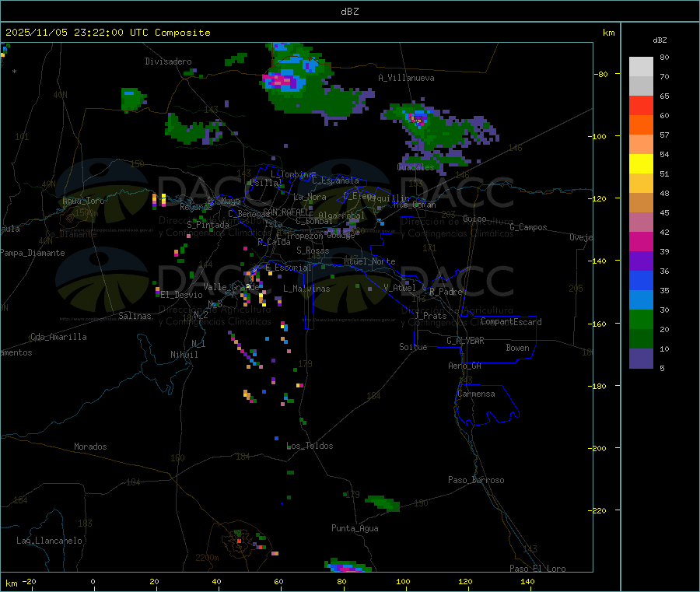Click the Lag.Llancanelo label
This screenshot has height=592, width=700.
pos(49,541)
